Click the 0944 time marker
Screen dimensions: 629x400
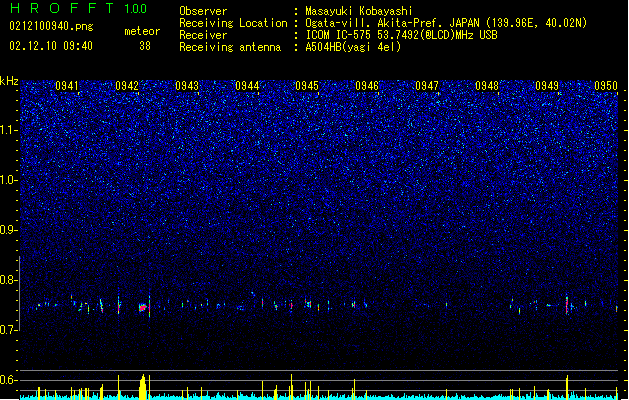pyautogui.click(x=247, y=86)
